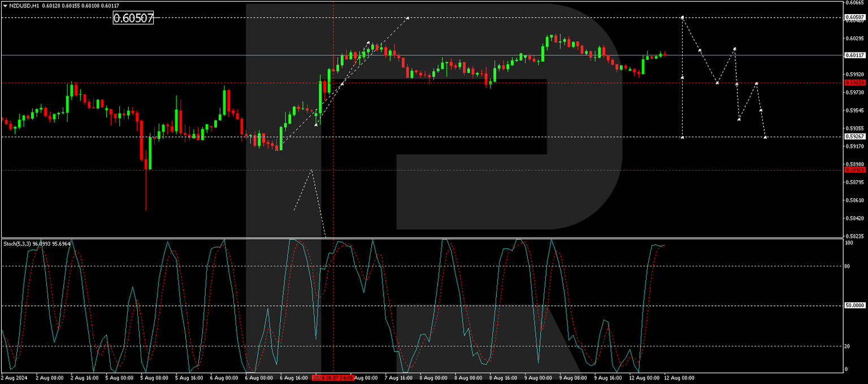Viewport: 868px width, 384px height.
Task: Click the 0.60507 price callout box
Action: [134, 19]
